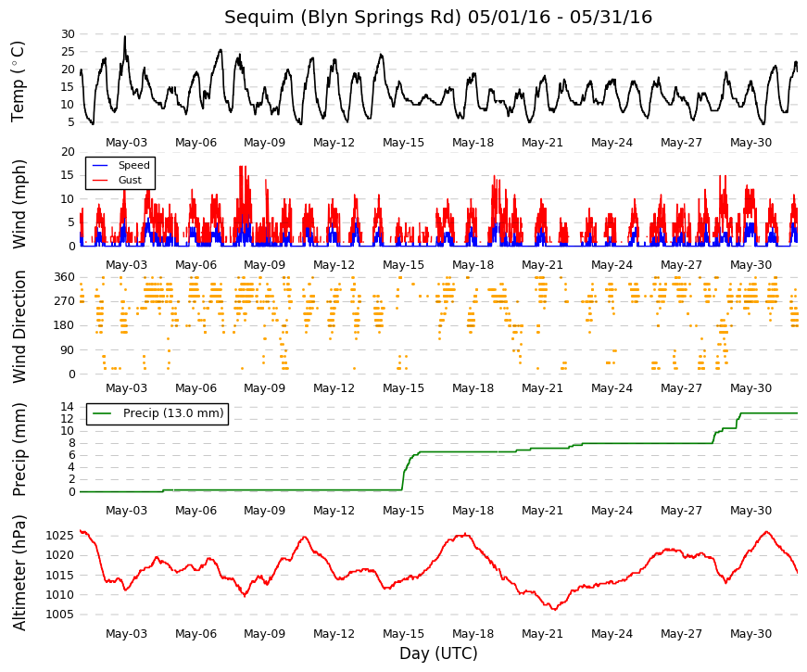Click May-09 tick under wind direction chart
807x672 pixels.
tap(265, 388)
